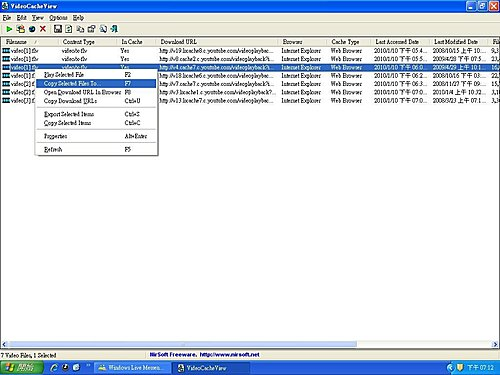This screenshot has height=375, width=500.
Task: Click the red X delete toolbar icon
Action: pyautogui.click(x=43, y=29)
